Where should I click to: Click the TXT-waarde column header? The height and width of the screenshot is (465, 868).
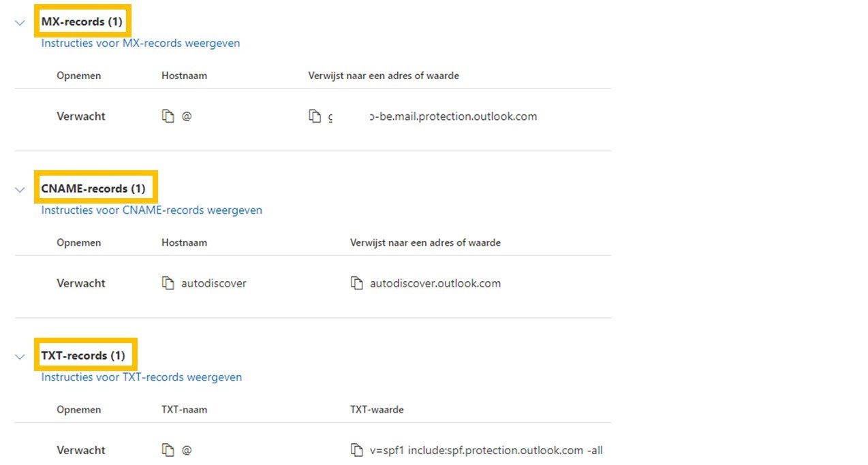click(x=377, y=410)
